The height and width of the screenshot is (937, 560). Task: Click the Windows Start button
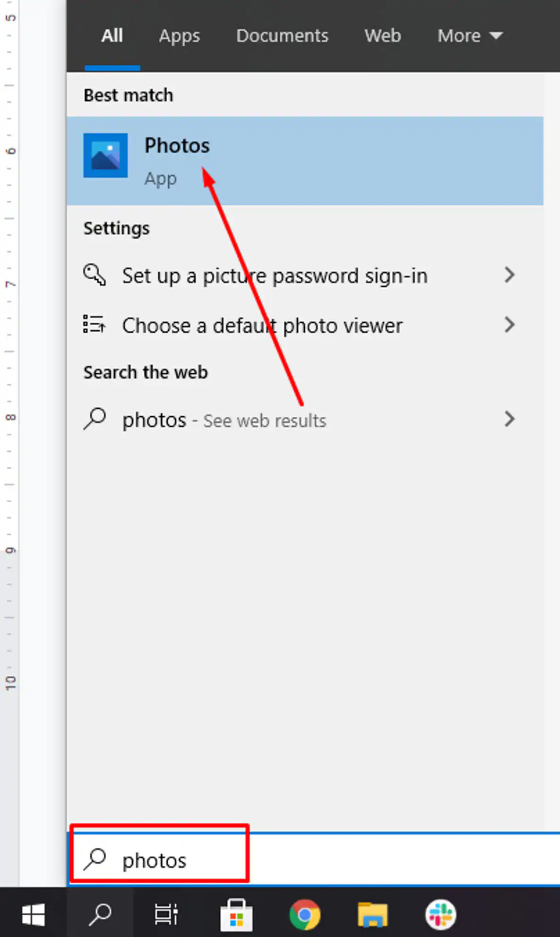pyautogui.click(x=33, y=914)
